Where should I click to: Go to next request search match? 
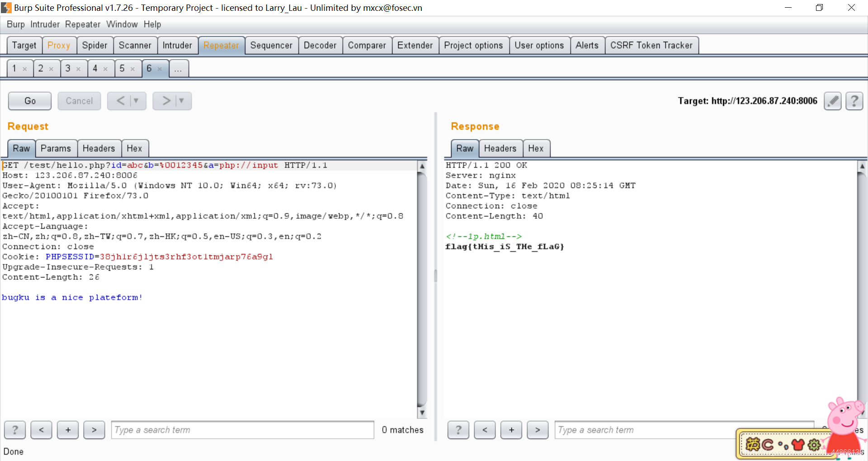pos(94,430)
